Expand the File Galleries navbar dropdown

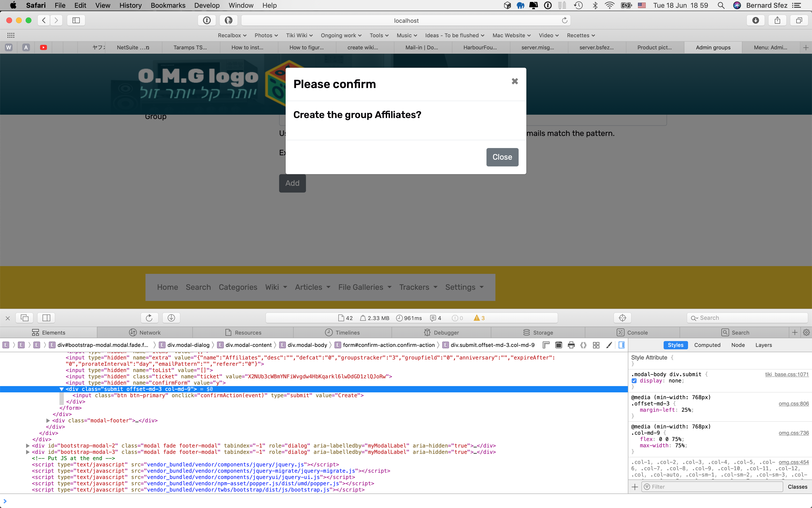(365, 287)
